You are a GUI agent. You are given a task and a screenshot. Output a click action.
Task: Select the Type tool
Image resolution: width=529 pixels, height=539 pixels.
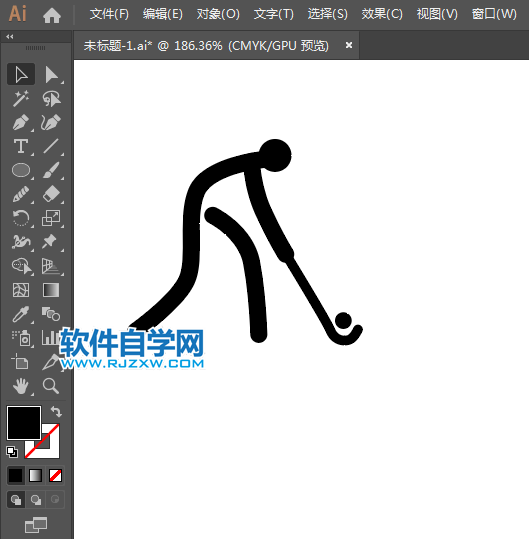pyautogui.click(x=21, y=146)
